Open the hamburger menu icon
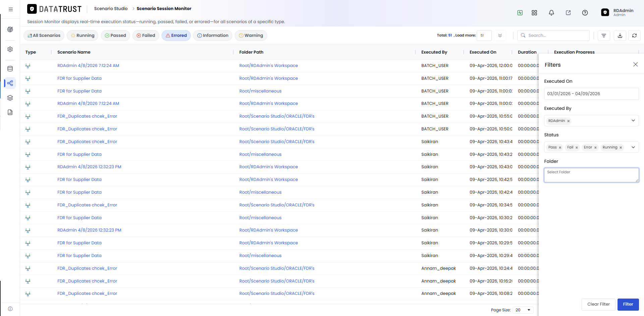Screen dimensions: 644x316 [x=11, y=9]
